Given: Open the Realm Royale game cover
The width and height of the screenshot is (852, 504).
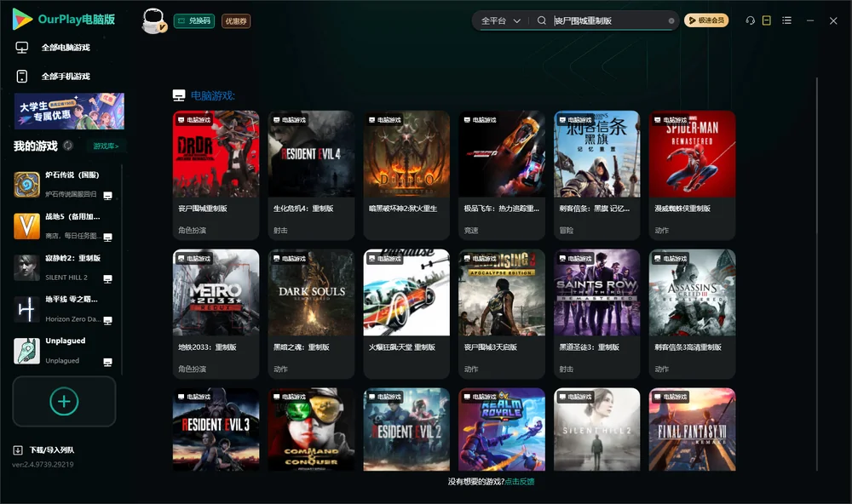Looking at the screenshot, I should click(502, 429).
